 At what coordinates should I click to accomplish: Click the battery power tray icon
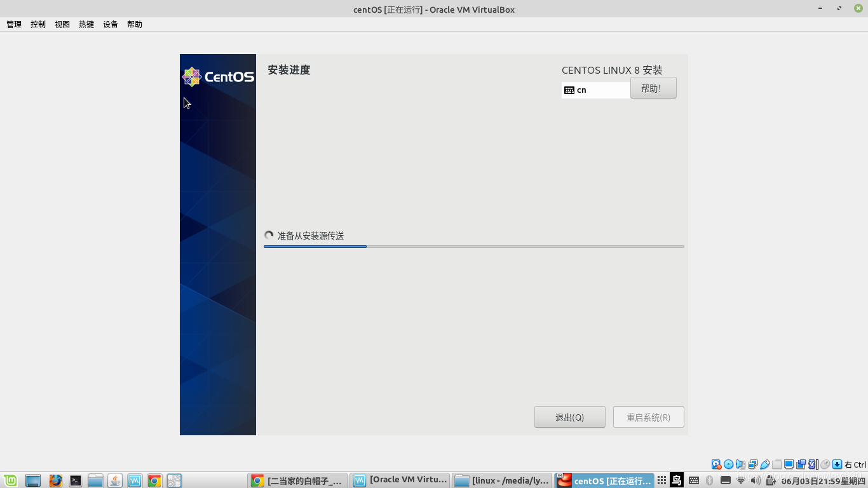coord(771,480)
